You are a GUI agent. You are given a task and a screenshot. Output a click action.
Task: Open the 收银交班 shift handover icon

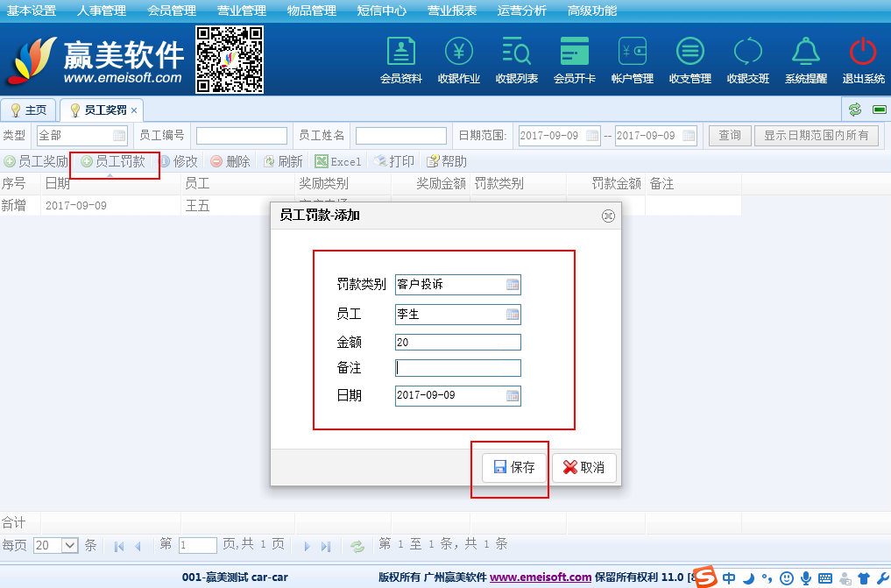tap(747, 60)
